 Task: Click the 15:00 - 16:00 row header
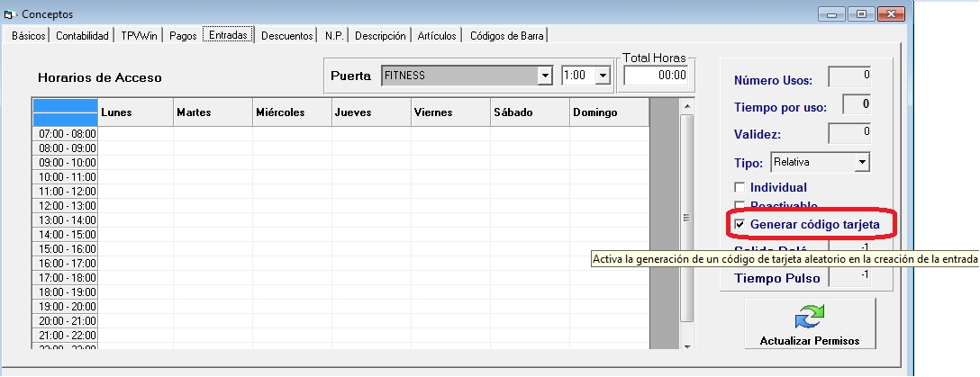coord(66,248)
